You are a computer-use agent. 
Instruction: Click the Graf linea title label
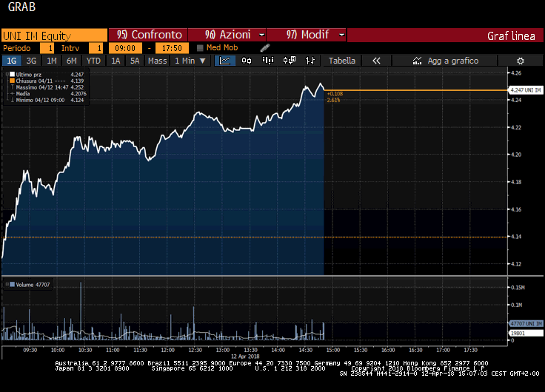[x=511, y=36]
